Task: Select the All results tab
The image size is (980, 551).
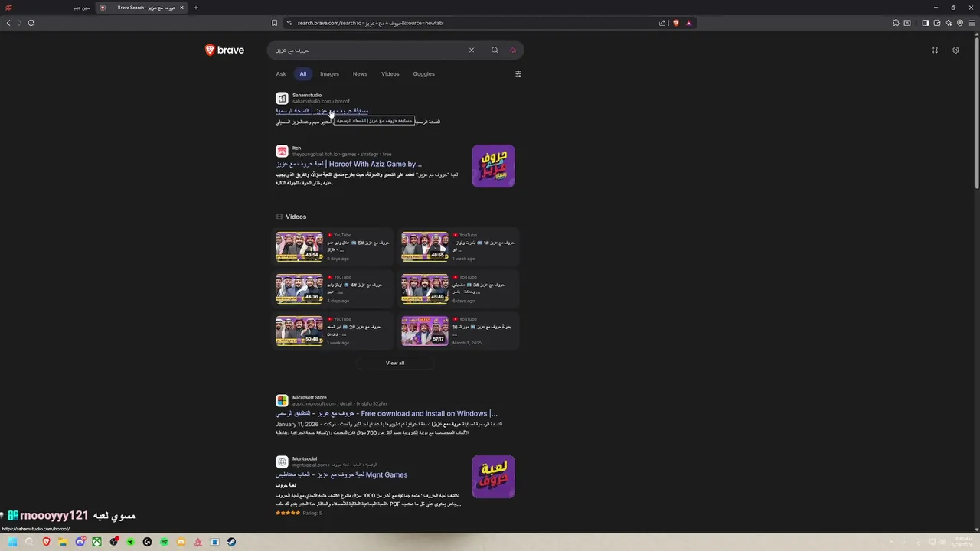Action: pos(303,74)
